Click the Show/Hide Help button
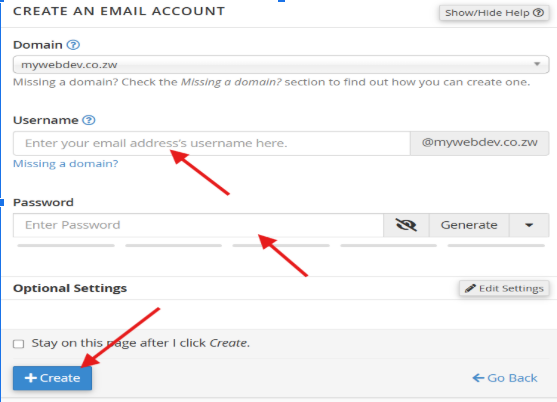Screen dimensions: 557x402 [494, 13]
